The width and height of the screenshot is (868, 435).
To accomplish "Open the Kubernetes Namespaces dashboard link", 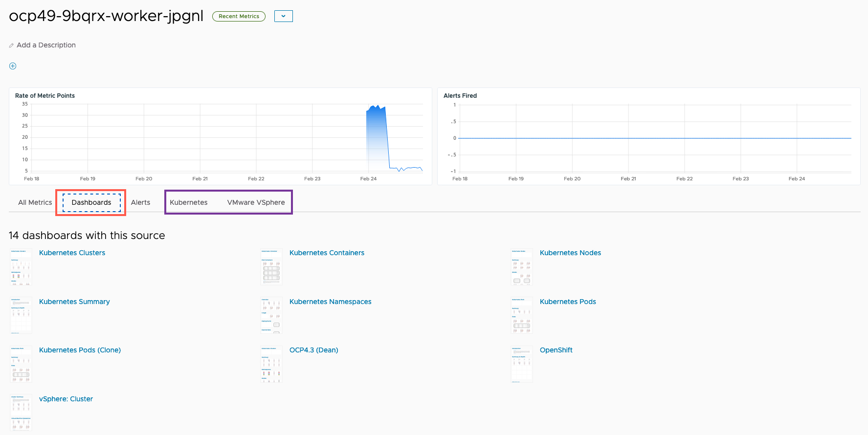I will pos(330,302).
